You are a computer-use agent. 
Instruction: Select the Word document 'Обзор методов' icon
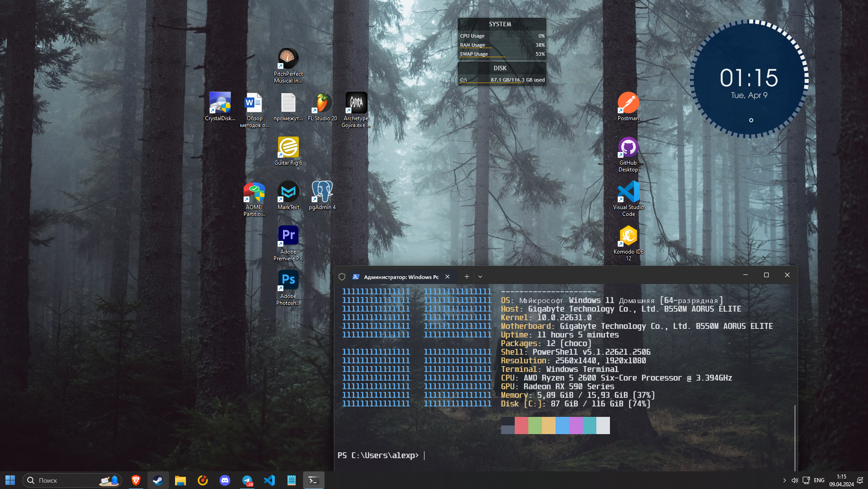click(x=254, y=110)
